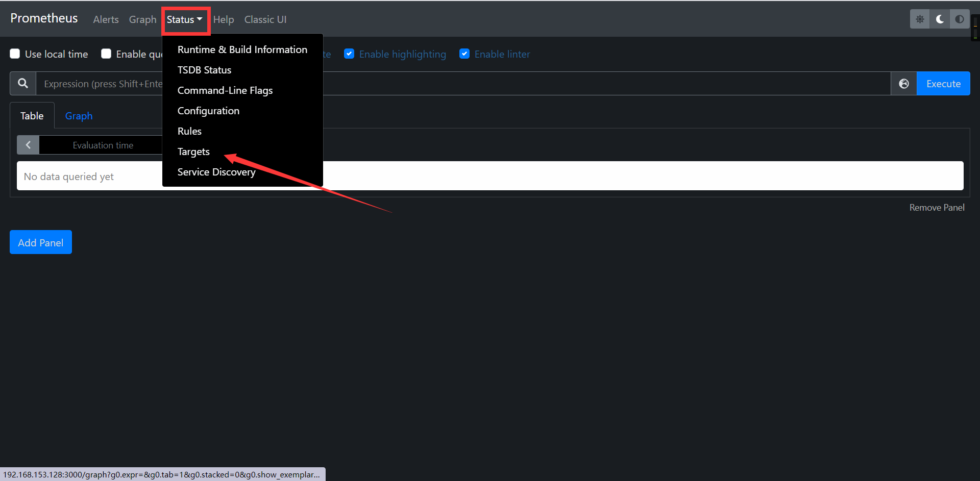Open the Help link
The width and height of the screenshot is (980, 481).
[x=224, y=19]
